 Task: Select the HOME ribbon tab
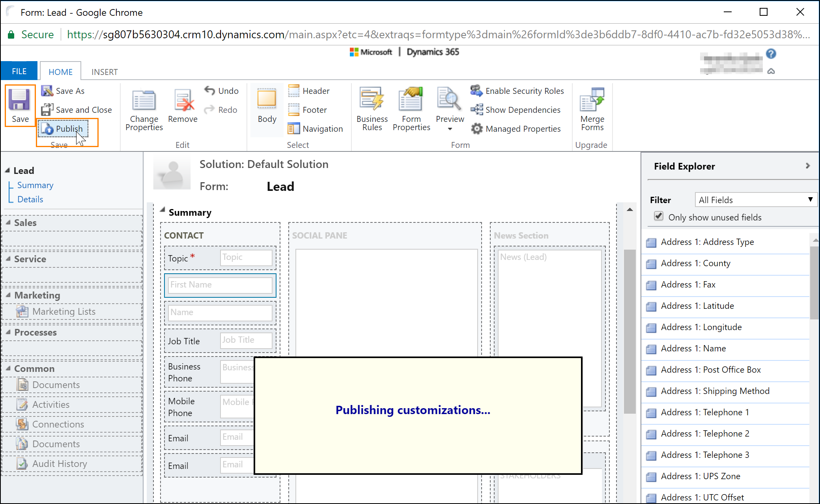pyautogui.click(x=60, y=71)
